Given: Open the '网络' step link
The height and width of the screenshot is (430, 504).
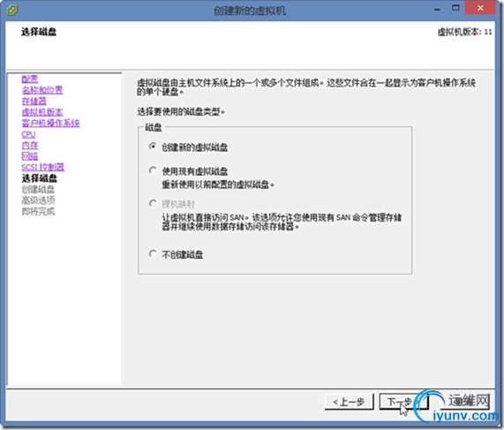Looking at the screenshot, I should (x=30, y=156).
